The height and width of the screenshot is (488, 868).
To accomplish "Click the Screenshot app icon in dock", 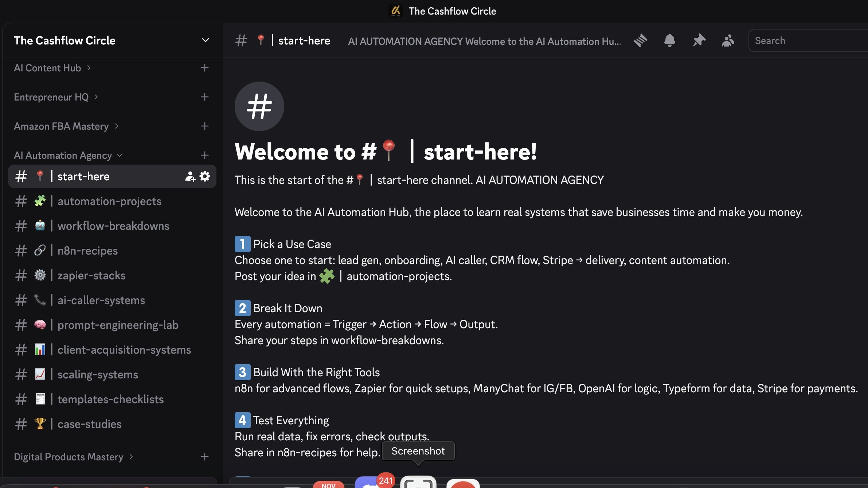I will coord(418,483).
